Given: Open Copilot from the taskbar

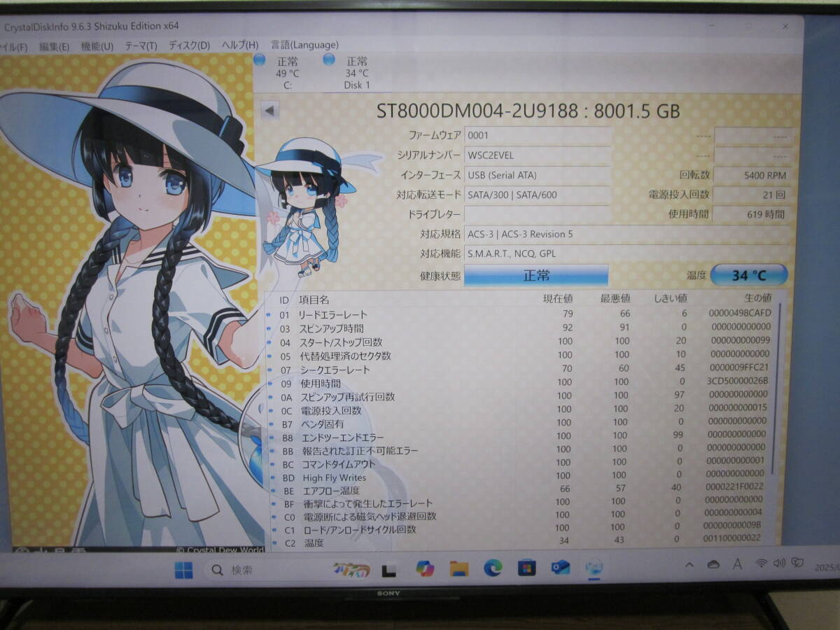Looking at the screenshot, I should (425, 568).
